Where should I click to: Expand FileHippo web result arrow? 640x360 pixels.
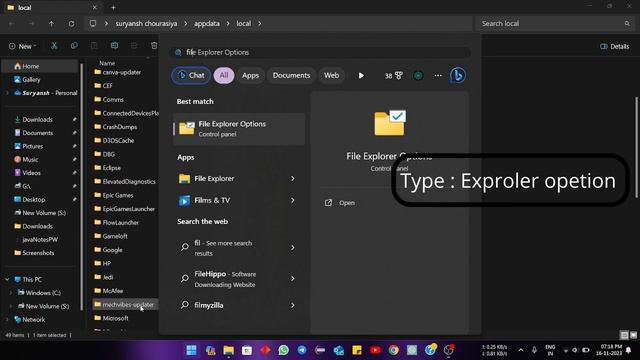pos(293,278)
